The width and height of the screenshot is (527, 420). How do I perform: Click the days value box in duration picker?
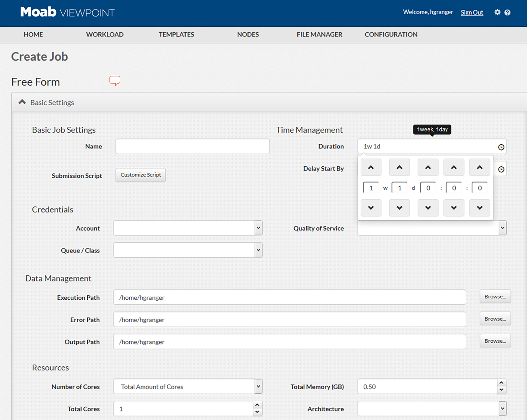[x=399, y=188]
